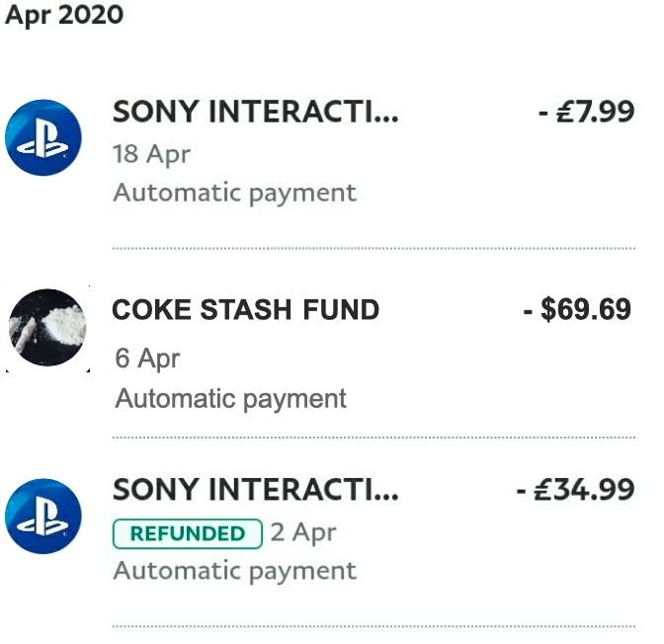Select the - £34.99 refunded amount

tap(575, 490)
